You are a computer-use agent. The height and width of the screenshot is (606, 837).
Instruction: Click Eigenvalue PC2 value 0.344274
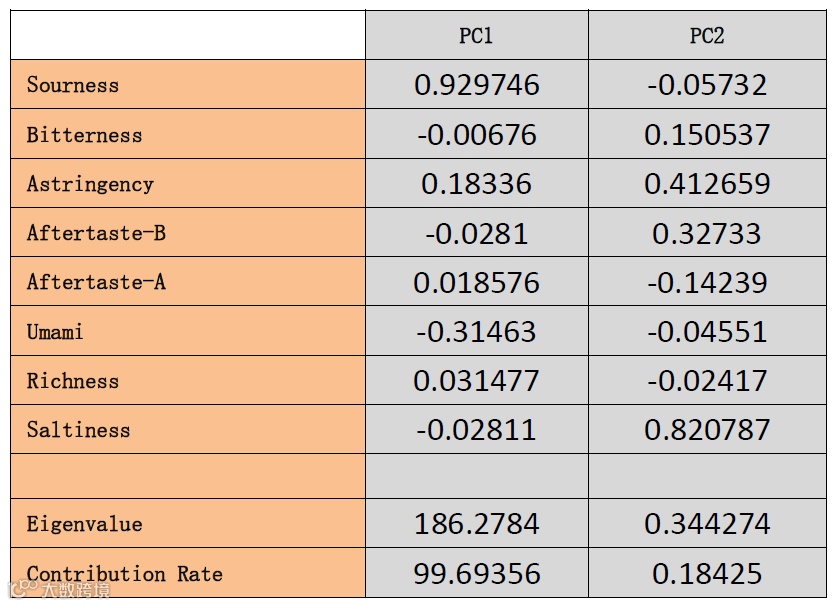pos(707,524)
